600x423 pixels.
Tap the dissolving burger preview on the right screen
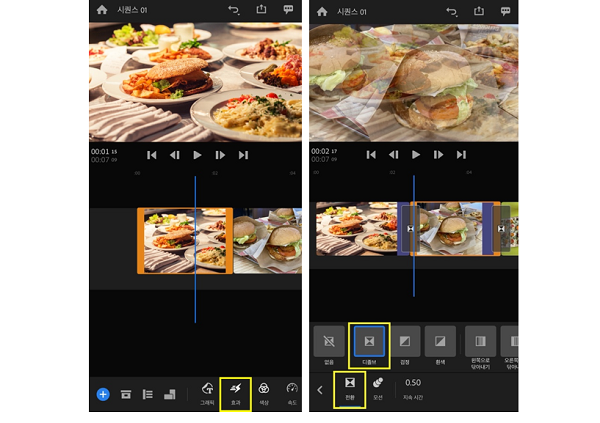coord(414,83)
